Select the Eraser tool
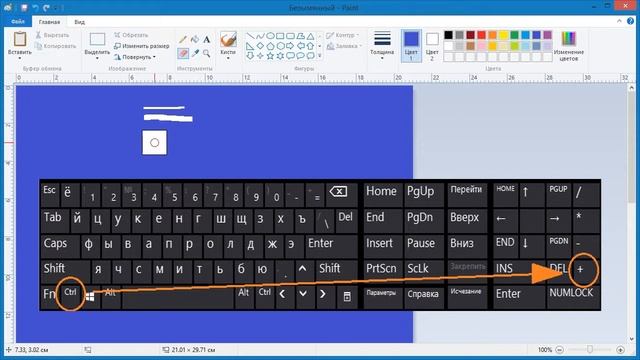Viewport: 640px width, 360px height. point(183,53)
